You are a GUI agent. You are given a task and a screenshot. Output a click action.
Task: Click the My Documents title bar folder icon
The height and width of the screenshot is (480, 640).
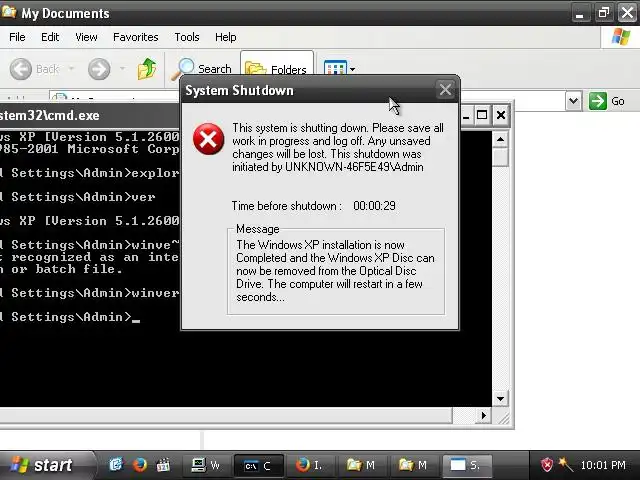point(8,12)
